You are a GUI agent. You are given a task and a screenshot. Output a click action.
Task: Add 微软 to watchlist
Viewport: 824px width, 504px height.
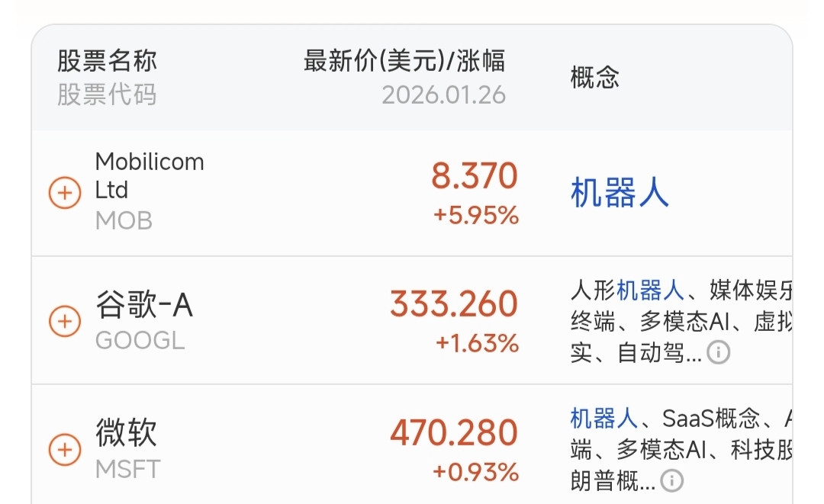[65, 449]
